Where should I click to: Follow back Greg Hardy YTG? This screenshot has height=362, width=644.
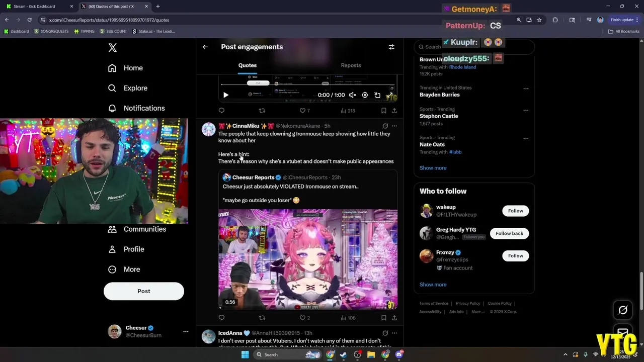click(509, 233)
